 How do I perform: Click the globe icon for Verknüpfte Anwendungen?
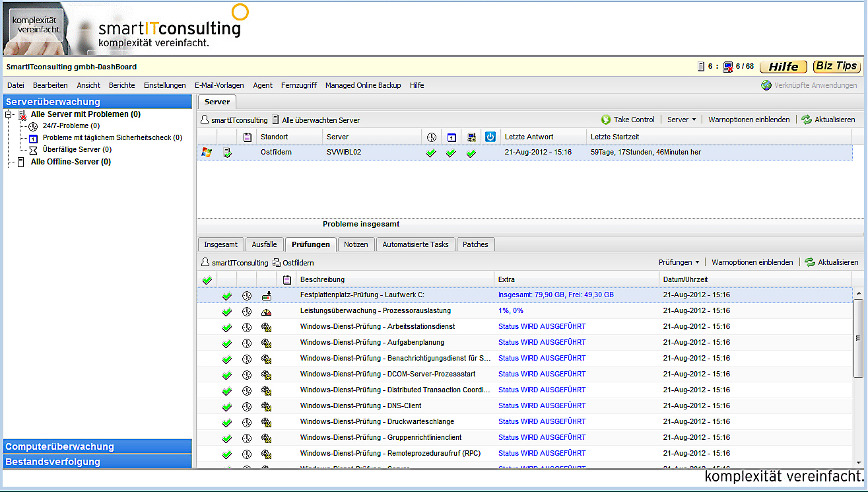pyautogui.click(x=766, y=85)
